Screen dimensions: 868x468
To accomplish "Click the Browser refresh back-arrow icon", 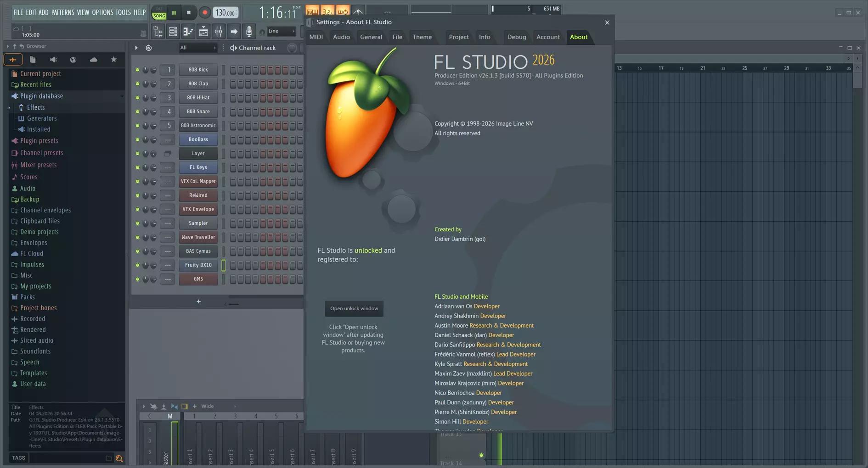I will click(x=22, y=46).
